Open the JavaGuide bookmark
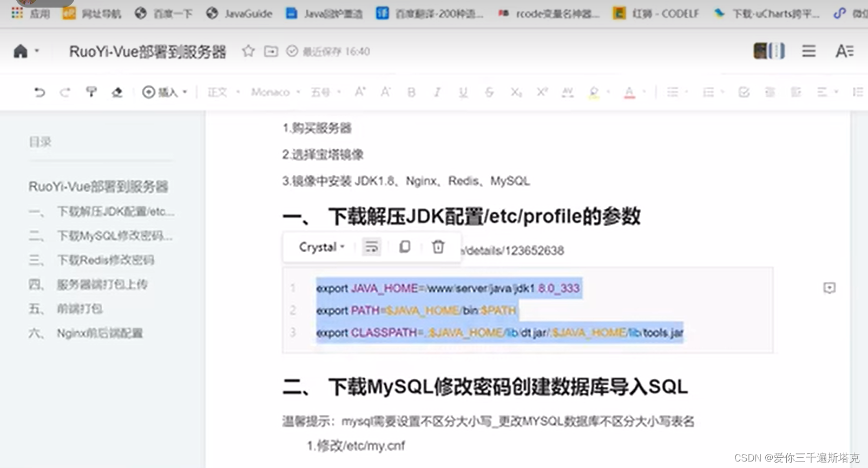868x468 pixels. coord(239,14)
